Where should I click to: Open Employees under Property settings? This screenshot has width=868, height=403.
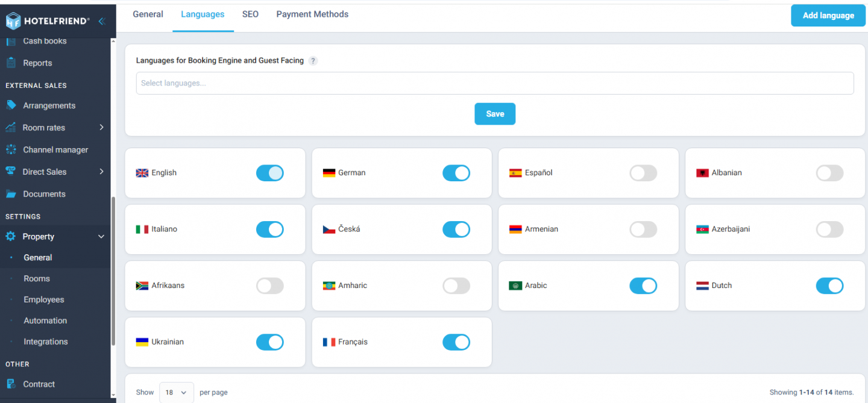44,299
